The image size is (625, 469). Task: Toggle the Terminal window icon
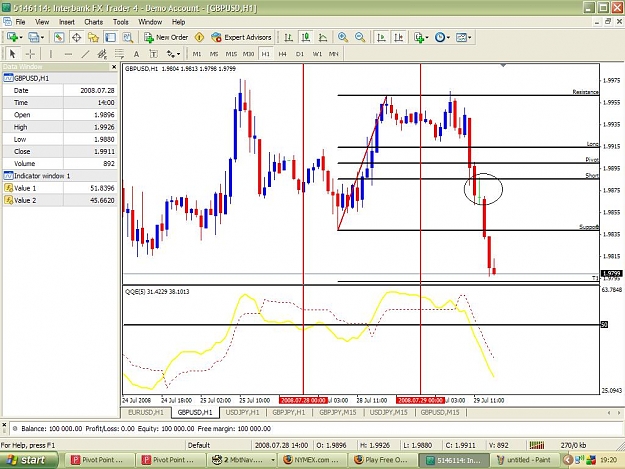point(110,37)
